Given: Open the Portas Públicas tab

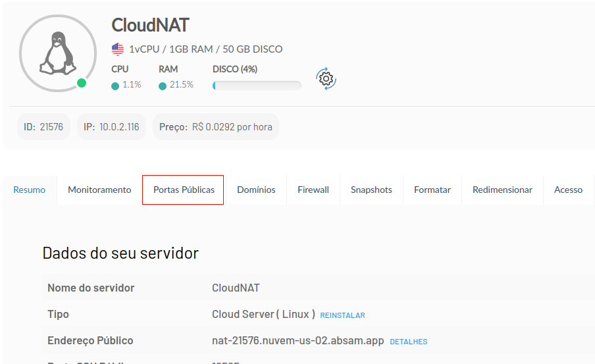Looking at the screenshot, I should [x=184, y=190].
